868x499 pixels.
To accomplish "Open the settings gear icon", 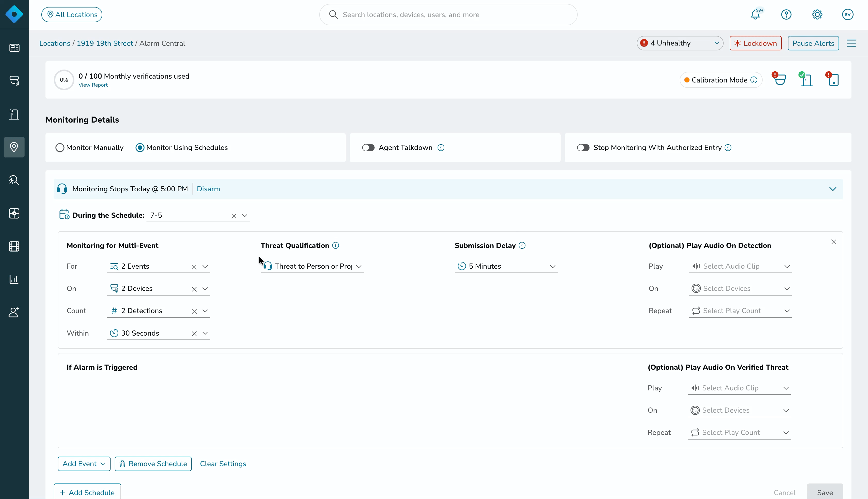I will pos(817,15).
